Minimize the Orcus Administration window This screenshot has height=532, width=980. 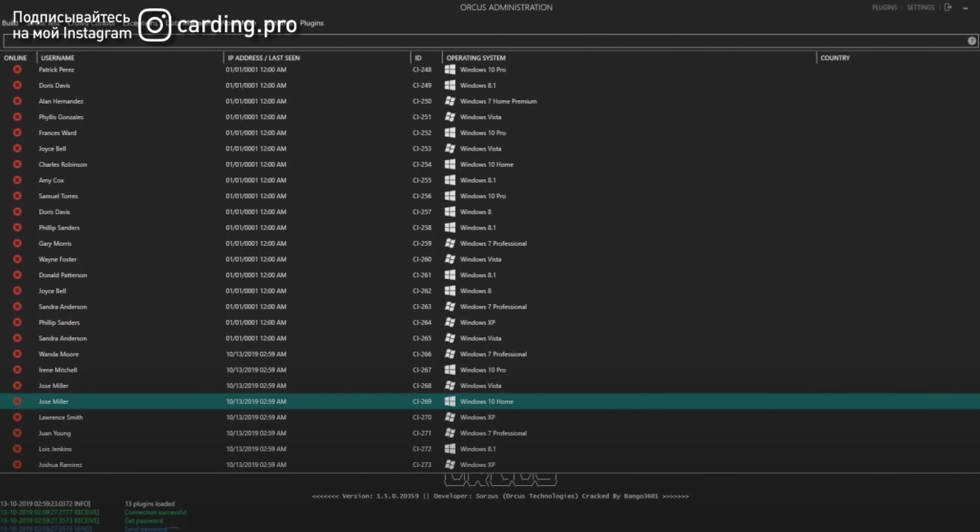point(965,7)
